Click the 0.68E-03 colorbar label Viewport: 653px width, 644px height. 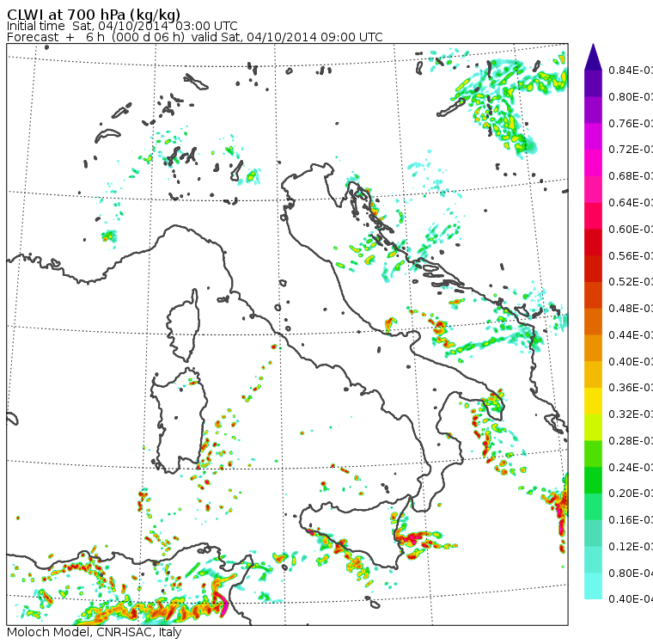click(x=631, y=176)
